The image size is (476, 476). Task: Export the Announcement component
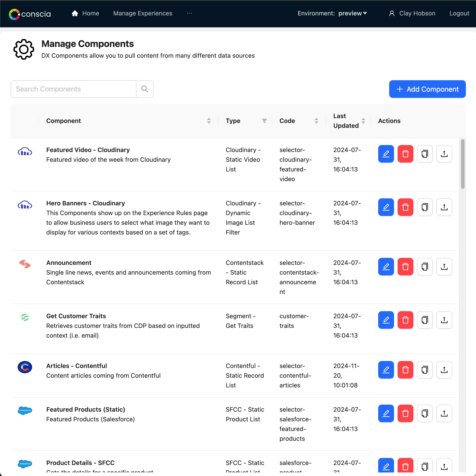pyautogui.click(x=444, y=267)
